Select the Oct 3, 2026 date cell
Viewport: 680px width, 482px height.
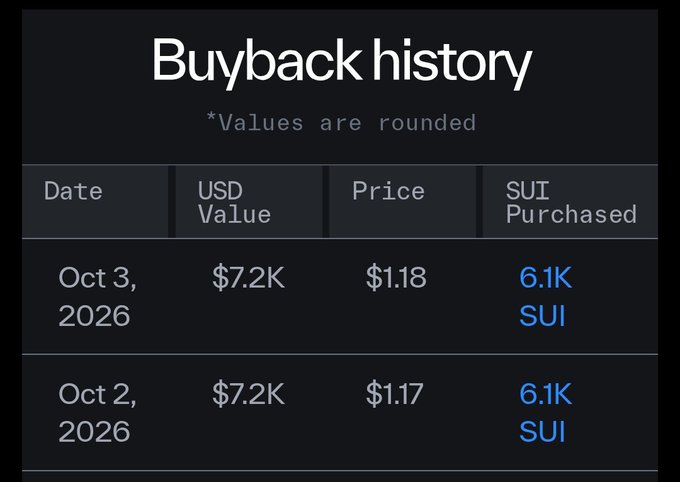(x=97, y=296)
